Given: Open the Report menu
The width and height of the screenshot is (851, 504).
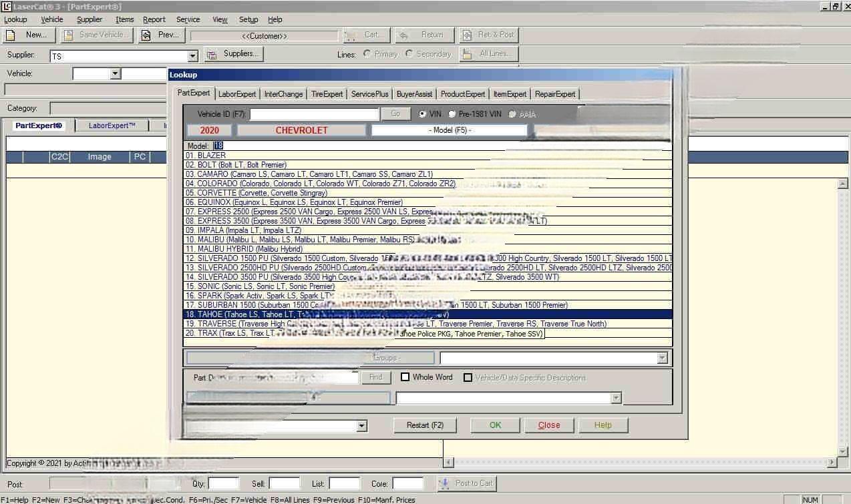Looking at the screenshot, I should (x=154, y=19).
